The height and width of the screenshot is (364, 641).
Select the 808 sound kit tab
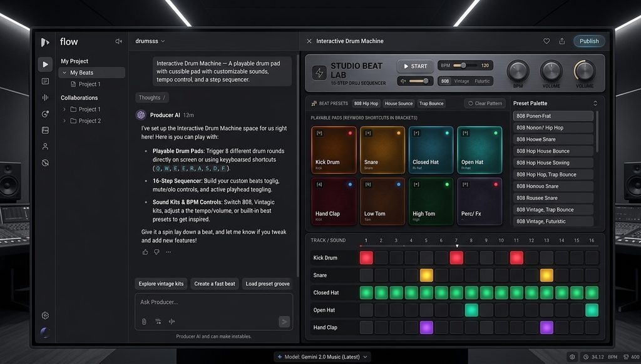[445, 81]
